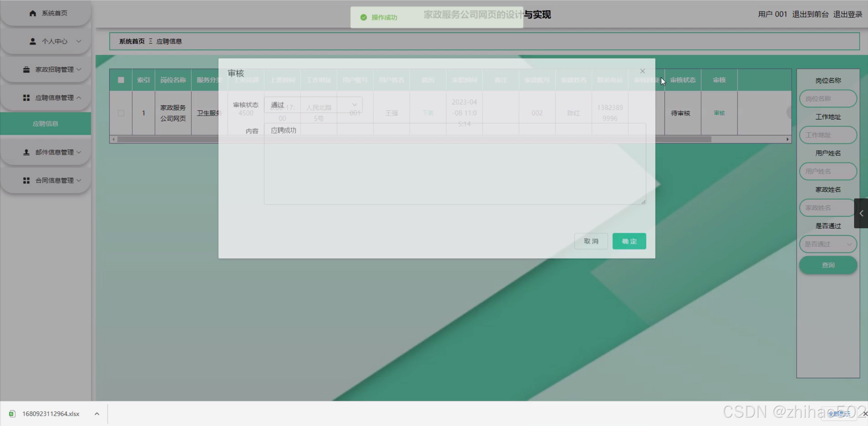The height and width of the screenshot is (426, 868).
Task: Click the table's horizontal scrollbar right arrow
Action: click(787, 139)
